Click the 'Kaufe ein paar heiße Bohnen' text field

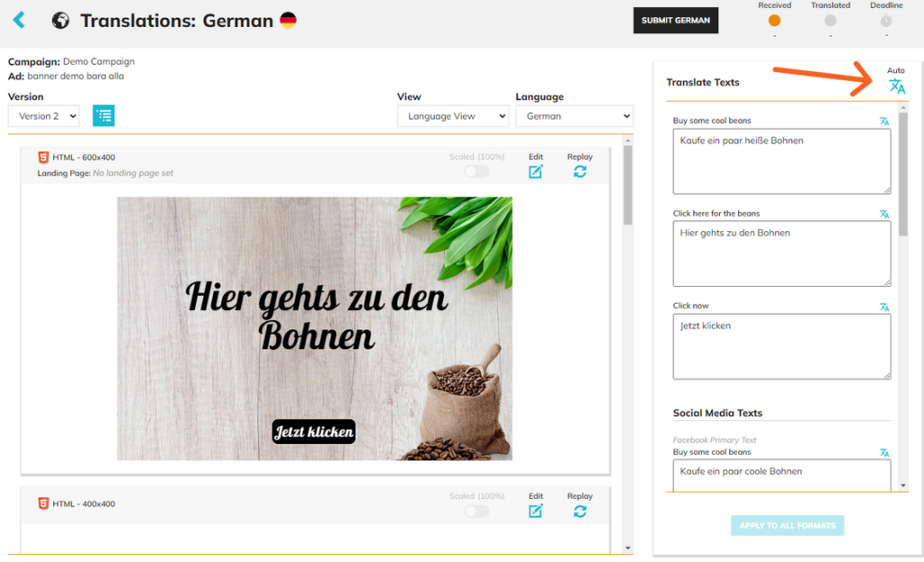click(x=782, y=161)
